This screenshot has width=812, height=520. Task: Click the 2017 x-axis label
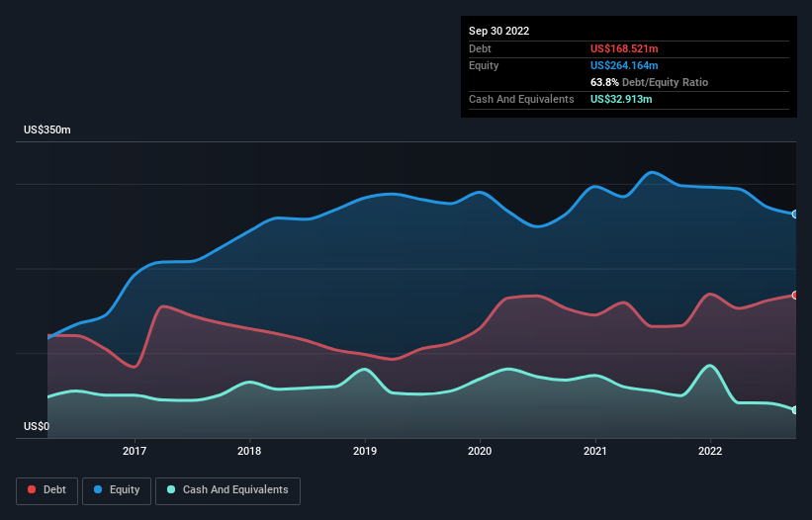coord(135,452)
